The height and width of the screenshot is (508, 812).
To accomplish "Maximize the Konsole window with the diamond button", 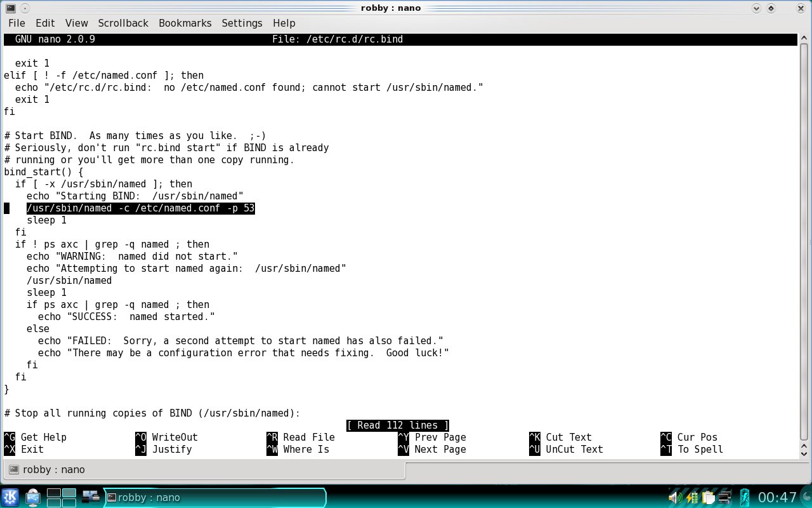I will [771, 8].
